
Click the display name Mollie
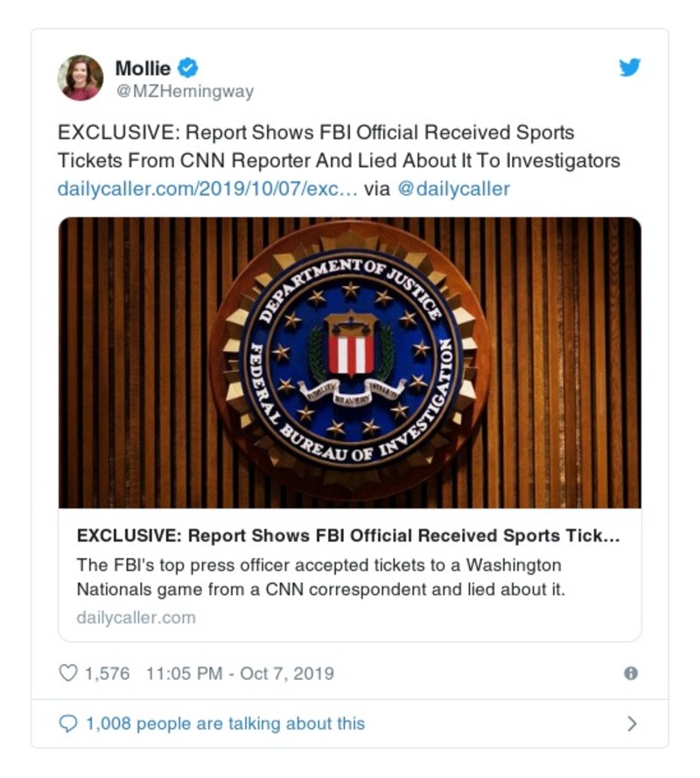[143, 67]
